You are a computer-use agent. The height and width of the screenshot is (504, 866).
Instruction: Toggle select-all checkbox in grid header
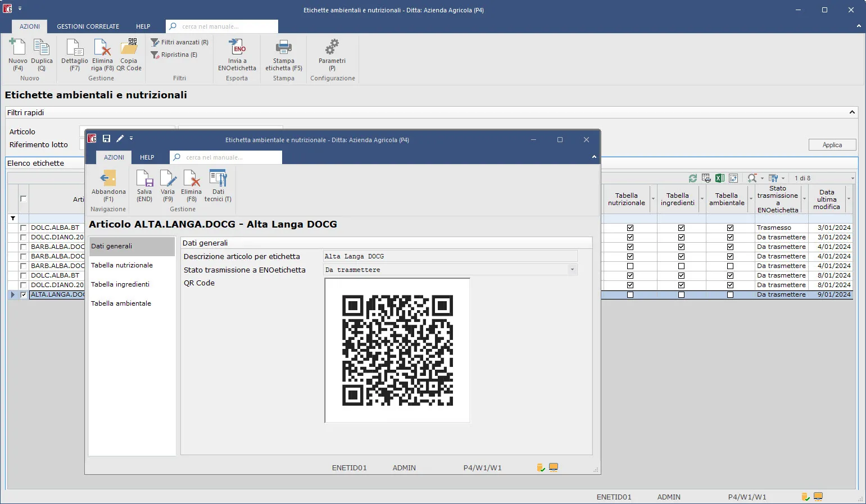[23, 199]
